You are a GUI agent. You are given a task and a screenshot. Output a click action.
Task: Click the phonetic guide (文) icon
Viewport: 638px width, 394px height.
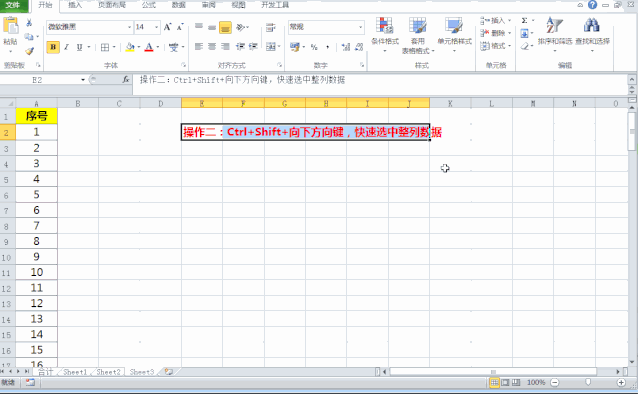click(174, 47)
